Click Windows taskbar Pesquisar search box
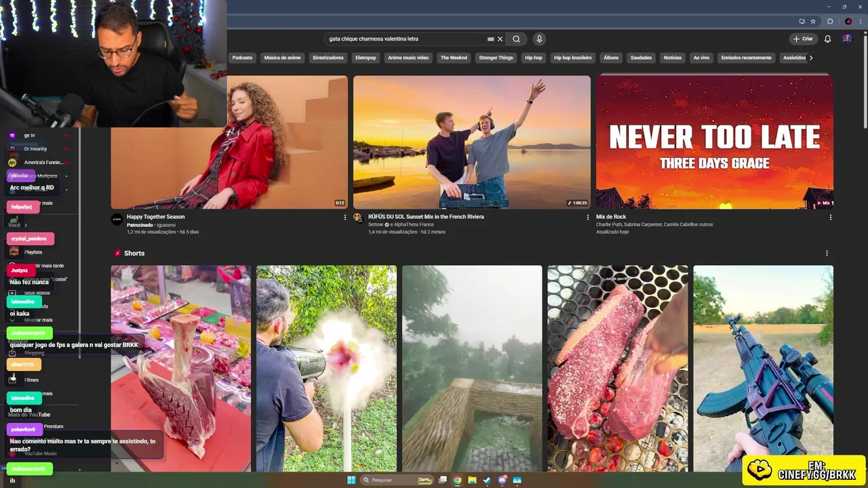 (397, 480)
